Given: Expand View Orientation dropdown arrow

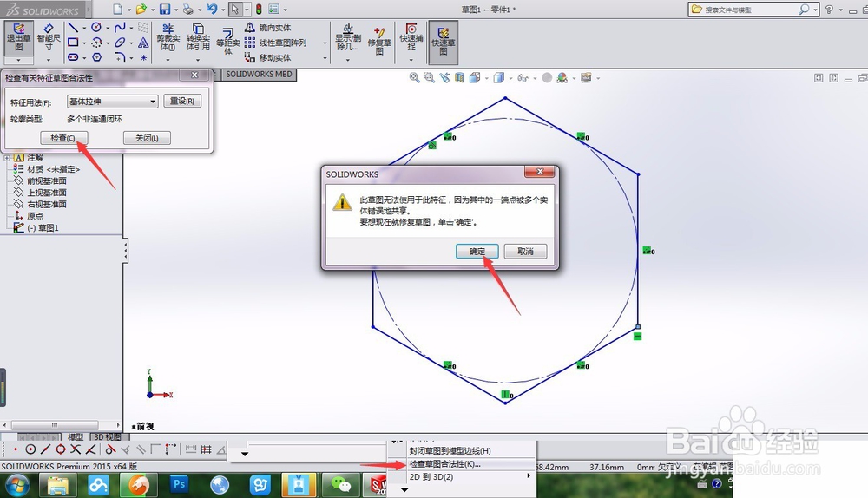Looking at the screenshot, I should point(487,78).
